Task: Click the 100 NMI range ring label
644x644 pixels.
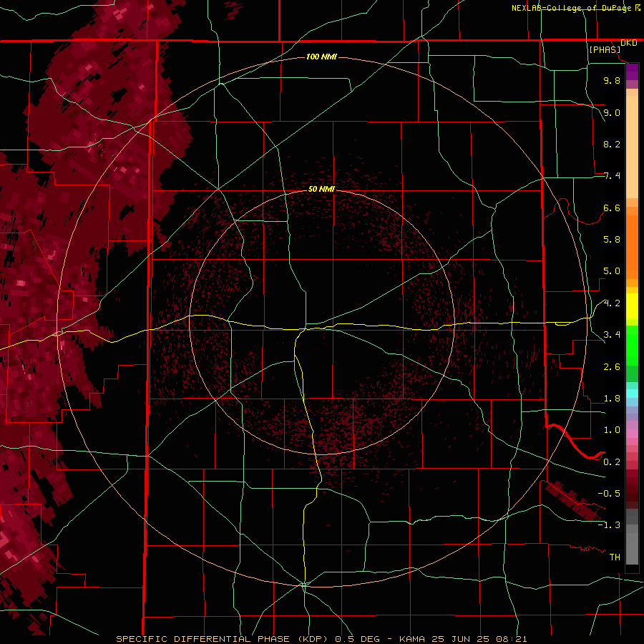Action: click(x=321, y=57)
